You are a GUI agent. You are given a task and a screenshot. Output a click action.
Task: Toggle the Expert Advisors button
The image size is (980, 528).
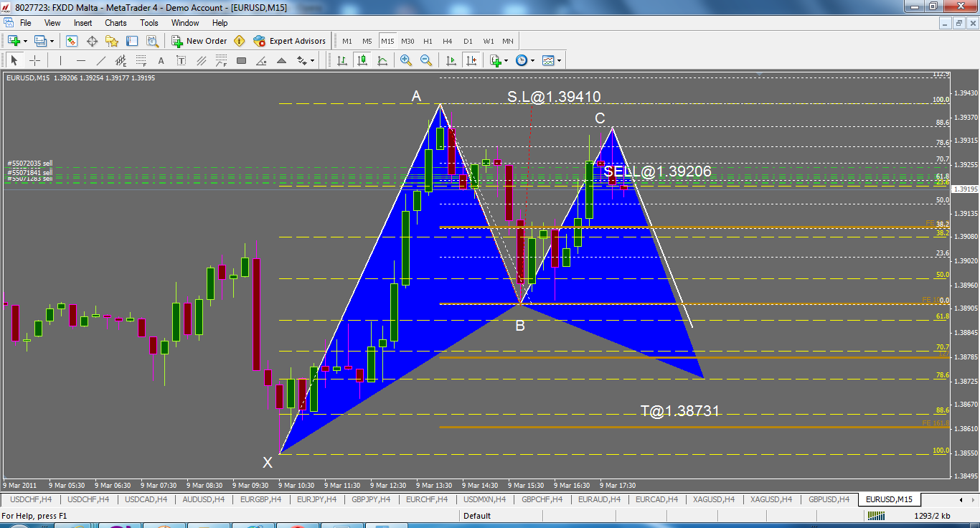(290, 41)
